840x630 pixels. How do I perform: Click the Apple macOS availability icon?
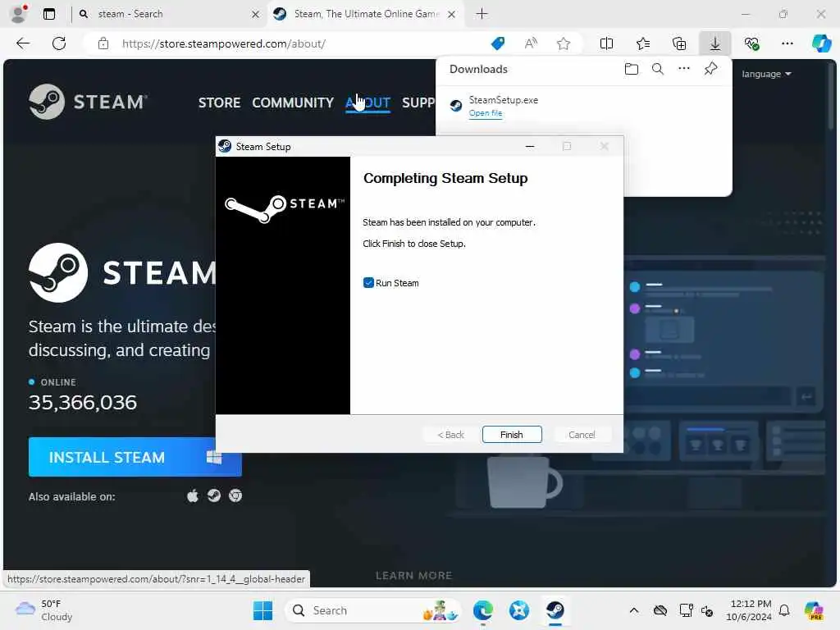[x=192, y=496]
